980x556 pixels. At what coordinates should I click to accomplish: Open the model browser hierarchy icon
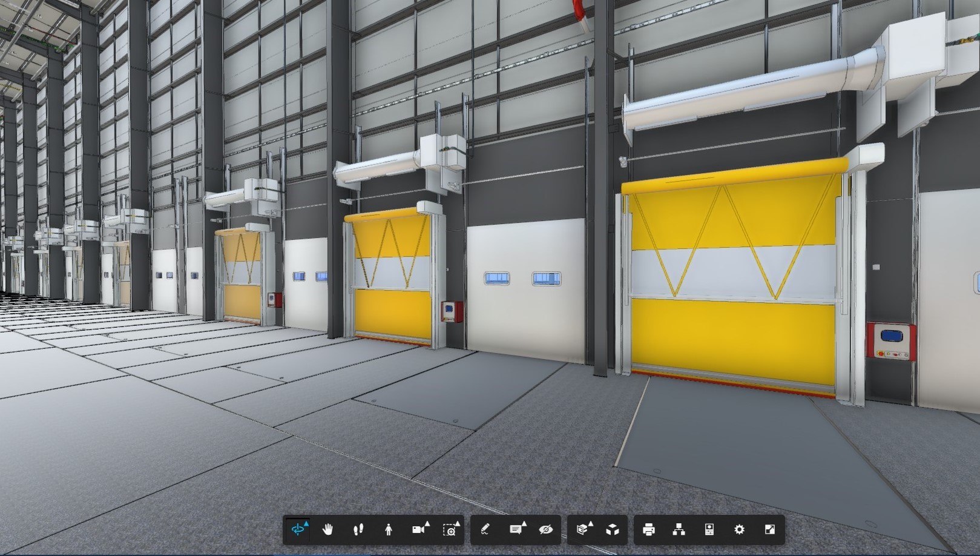[679, 529]
